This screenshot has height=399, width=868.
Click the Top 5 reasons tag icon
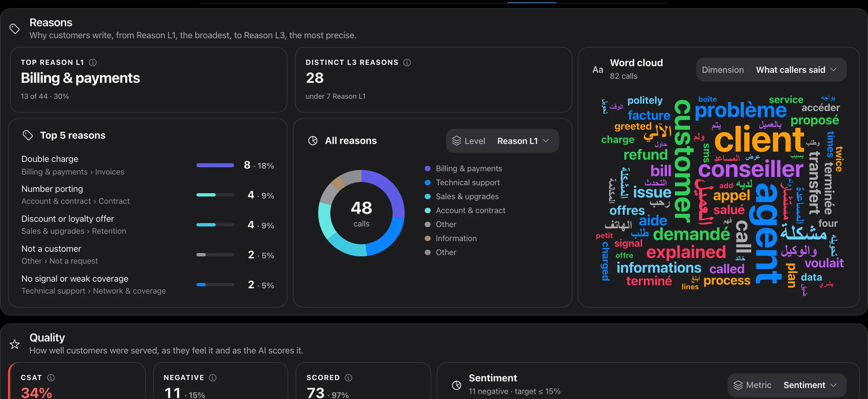28,135
